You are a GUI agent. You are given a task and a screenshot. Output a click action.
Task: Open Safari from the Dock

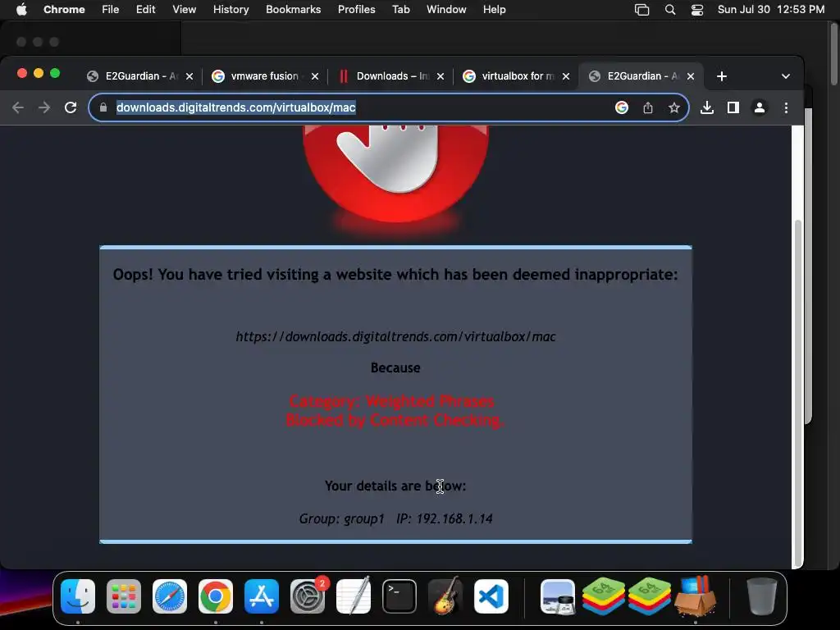point(170,596)
